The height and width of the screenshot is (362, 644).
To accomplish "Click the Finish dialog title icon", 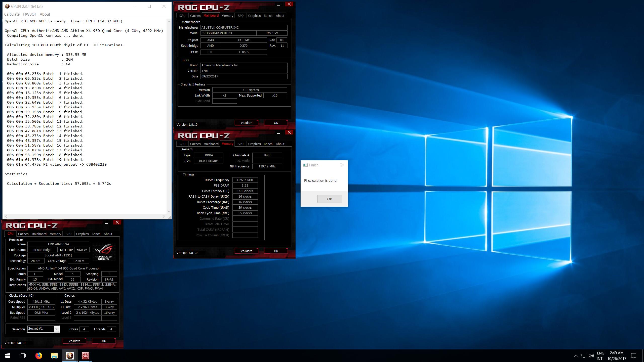I will [x=305, y=165].
